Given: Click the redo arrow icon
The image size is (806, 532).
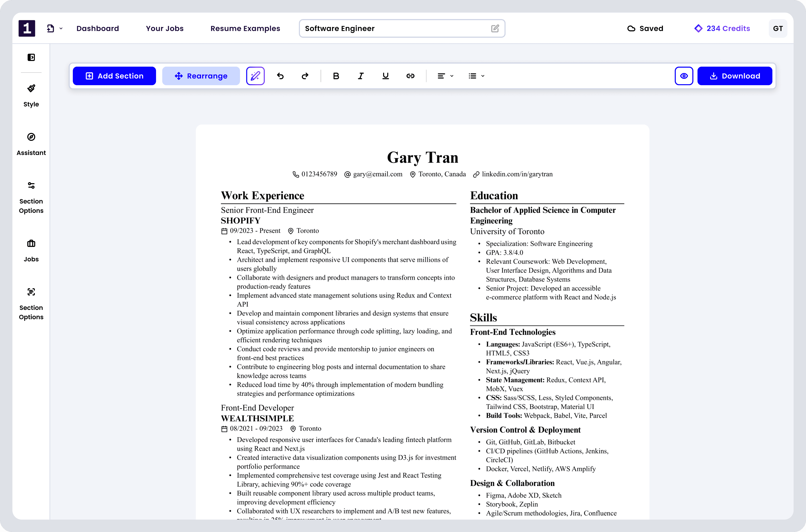Looking at the screenshot, I should 305,76.
